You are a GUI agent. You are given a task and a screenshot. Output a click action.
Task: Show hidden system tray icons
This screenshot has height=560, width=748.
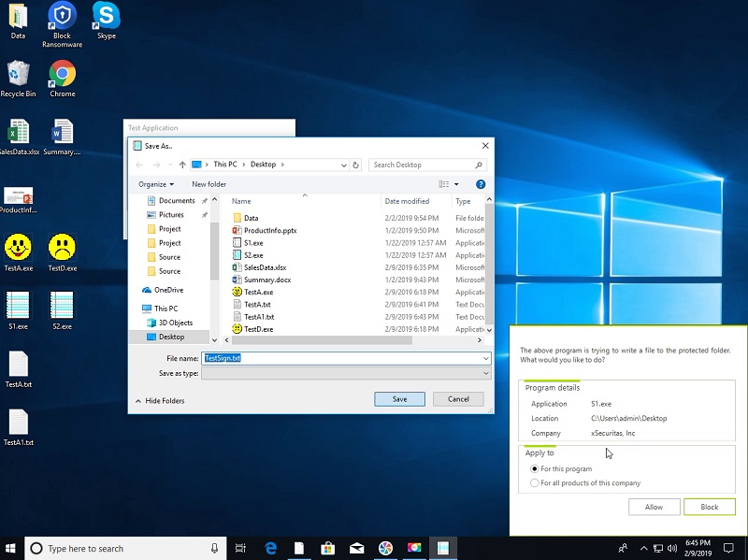[644, 549]
